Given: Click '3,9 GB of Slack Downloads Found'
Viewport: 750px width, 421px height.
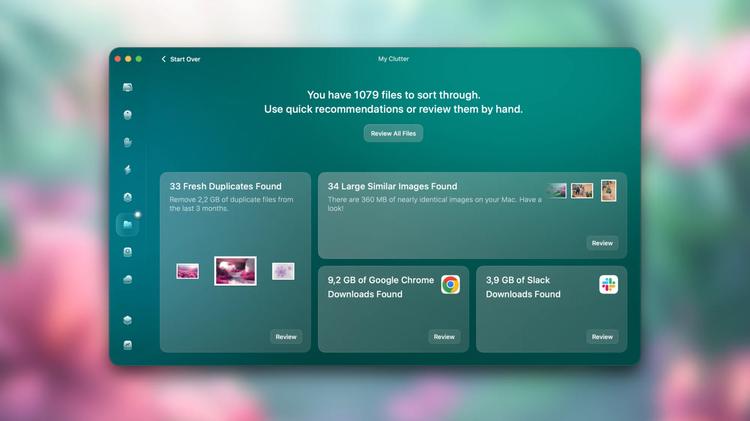Looking at the screenshot, I should tap(523, 287).
